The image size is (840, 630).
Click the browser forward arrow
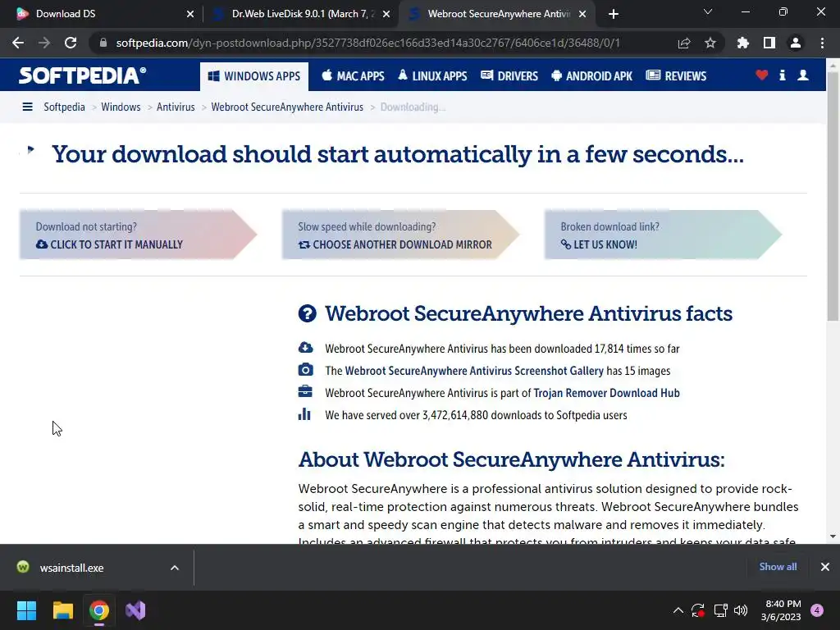click(x=44, y=43)
